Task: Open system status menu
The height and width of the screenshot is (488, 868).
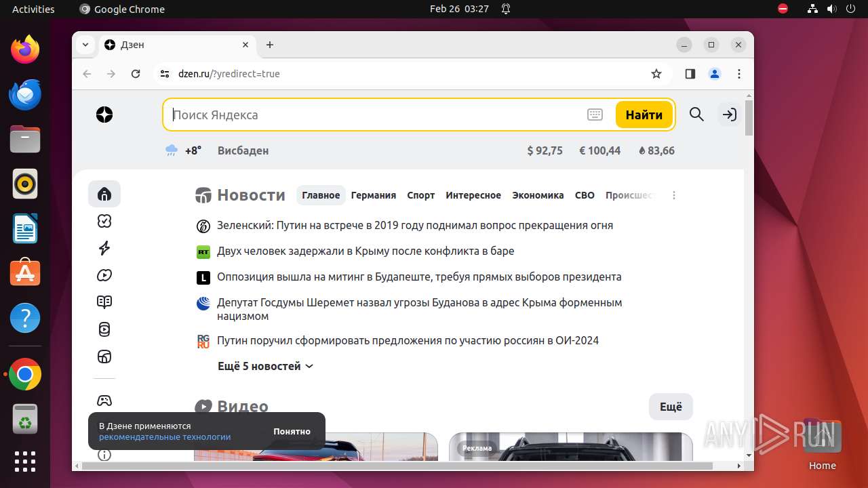Action: pos(831,9)
